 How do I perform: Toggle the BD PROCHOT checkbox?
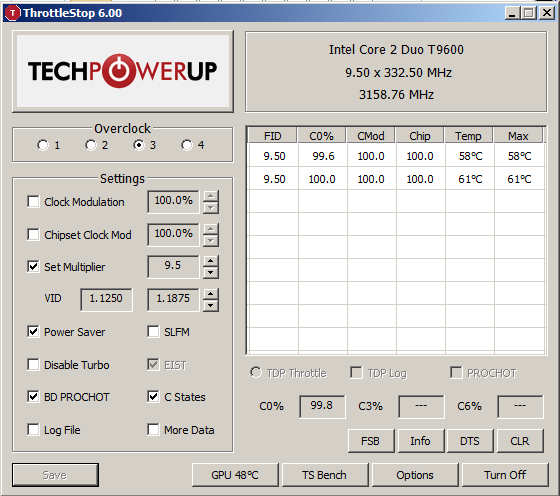(33, 396)
